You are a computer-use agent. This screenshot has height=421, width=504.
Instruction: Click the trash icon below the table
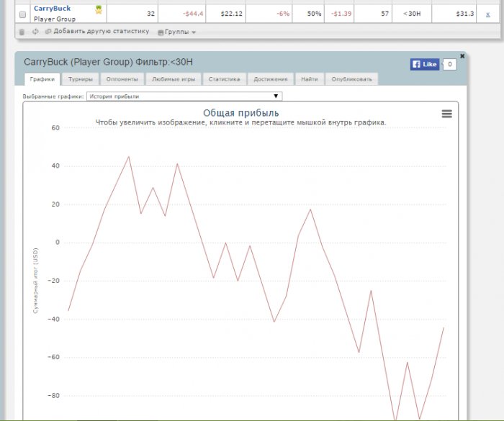tap(22, 32)
